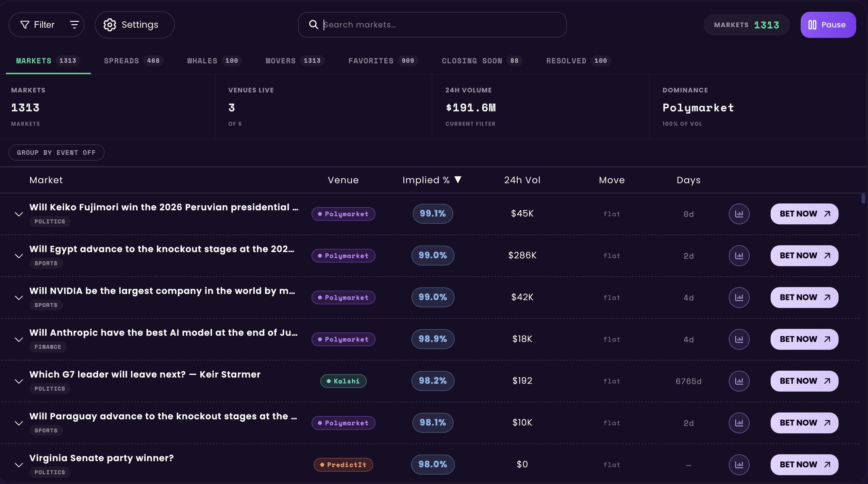This screenshot has height=484, width=868.
Task: Click the $191.6M 24h volume stat
Action: click(x=470, y=107)
